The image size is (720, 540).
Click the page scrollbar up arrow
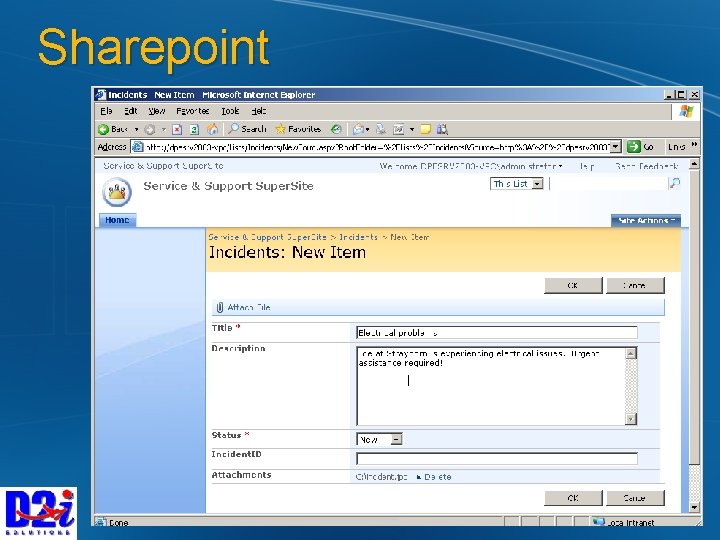[694, 163]
